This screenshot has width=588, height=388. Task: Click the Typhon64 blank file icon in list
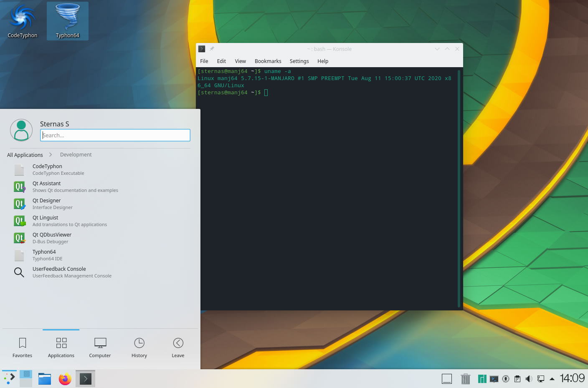pos(19,255)
